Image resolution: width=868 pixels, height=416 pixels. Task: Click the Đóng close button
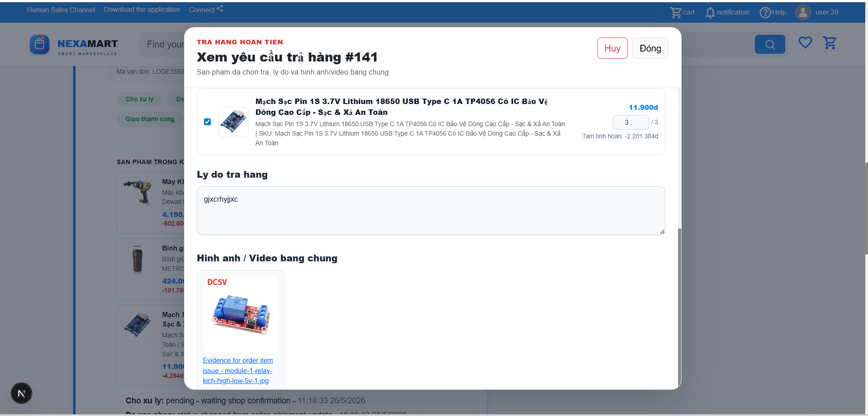point(650,48)
